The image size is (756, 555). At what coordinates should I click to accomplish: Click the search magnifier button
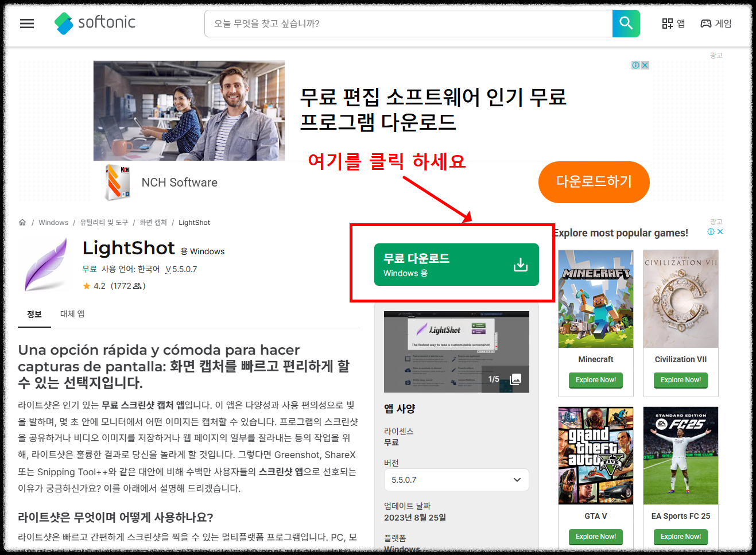coord(626,24)
